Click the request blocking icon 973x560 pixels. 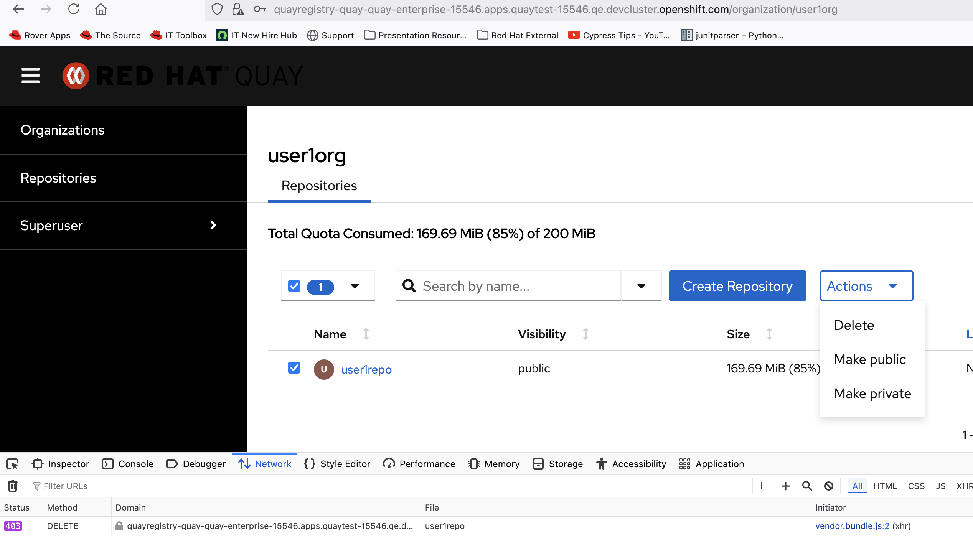(828, 486)
